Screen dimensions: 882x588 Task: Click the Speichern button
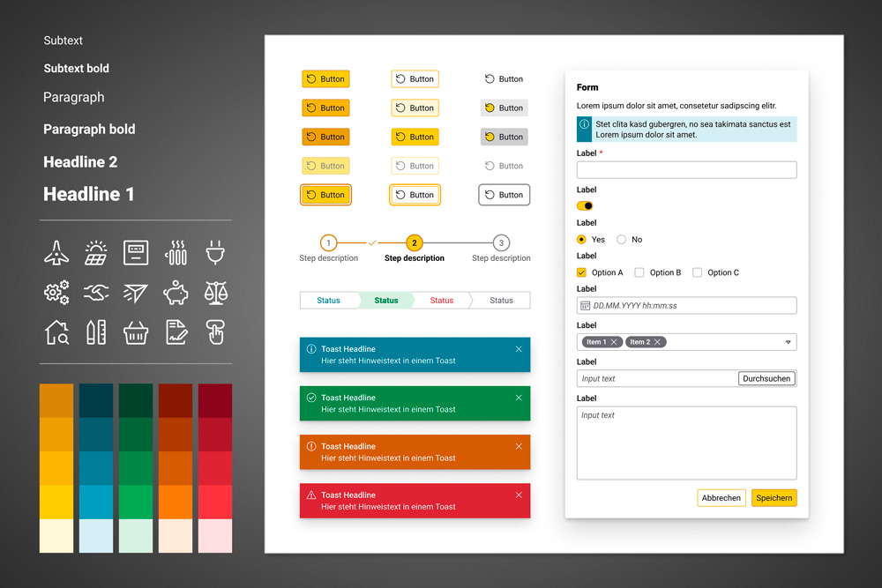774,498
